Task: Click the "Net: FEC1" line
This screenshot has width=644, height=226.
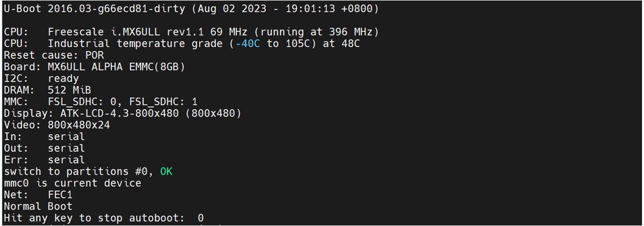Action: click(38, 195)
